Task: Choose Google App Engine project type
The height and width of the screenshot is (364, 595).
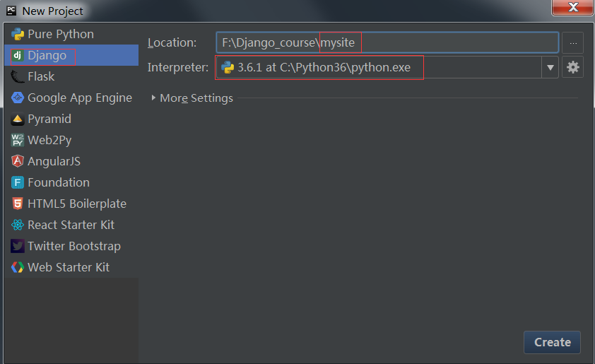Action: [x=71, y=98]
